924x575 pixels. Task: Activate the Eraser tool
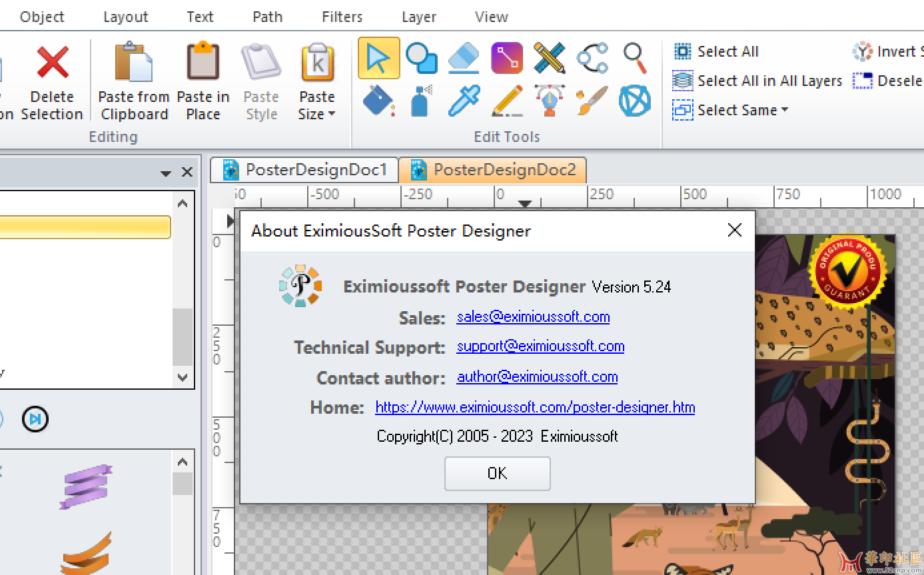click(x=464, y=58)
